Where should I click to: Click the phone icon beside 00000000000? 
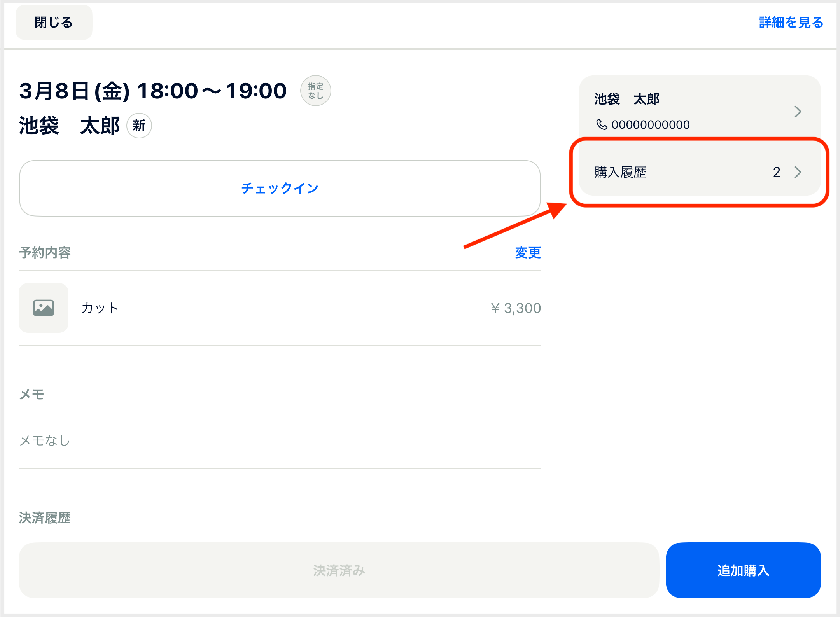[602, 124]
